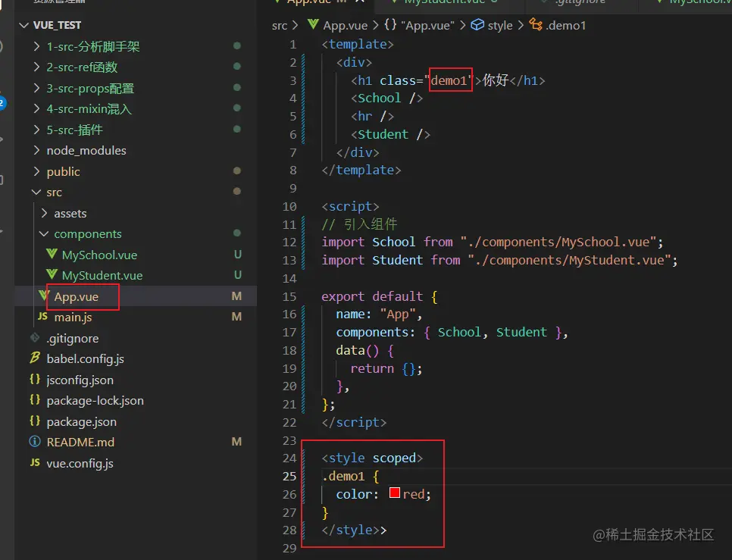Image resolution: width=732 pixels, height=560 pixels.
Task: Open vue.config.js file
Action: (80, 464)
